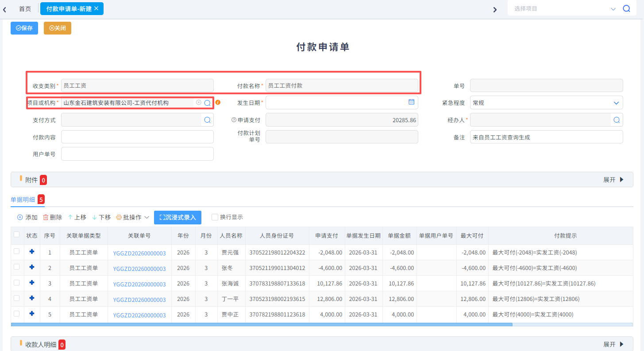Click the 删除 trash icon button
This screenshot has width=644, height=351.
tap(52, 217)
